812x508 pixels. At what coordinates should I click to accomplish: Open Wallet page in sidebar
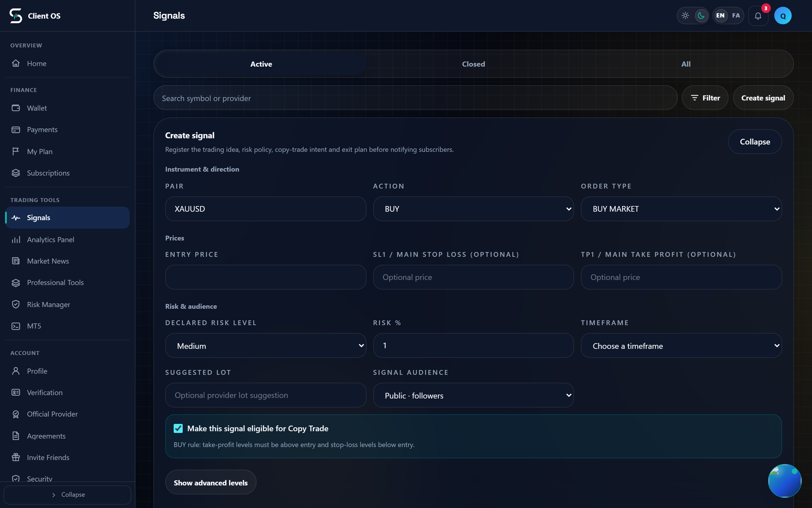click(x=67, y=108)
